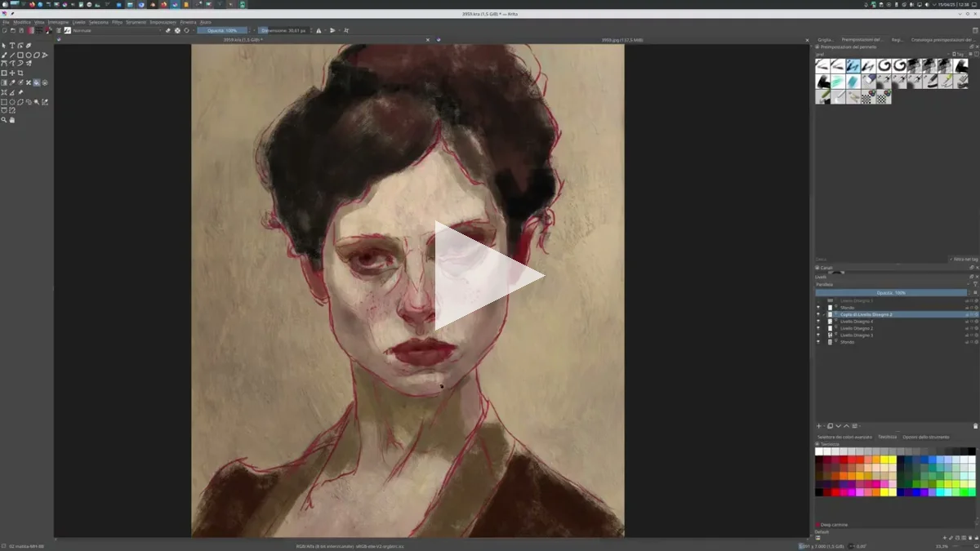Select the Pan hand tool

(x=12, y=120)
